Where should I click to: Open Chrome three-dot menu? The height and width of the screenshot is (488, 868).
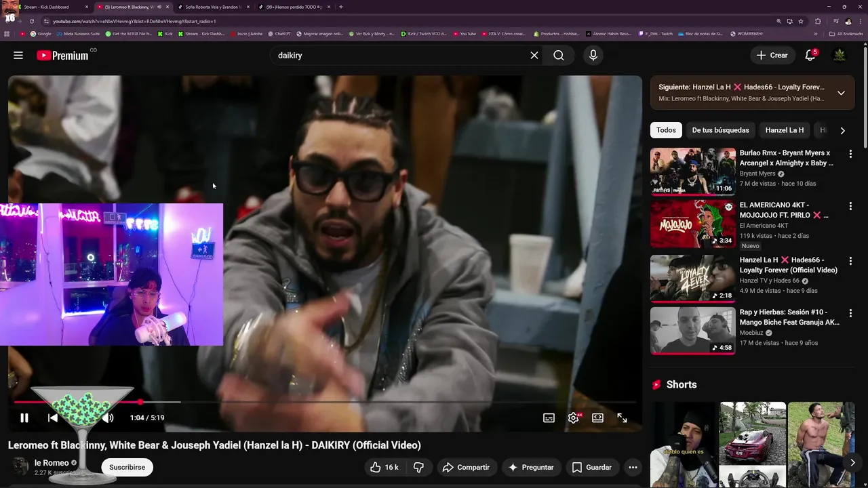[859, 21]
